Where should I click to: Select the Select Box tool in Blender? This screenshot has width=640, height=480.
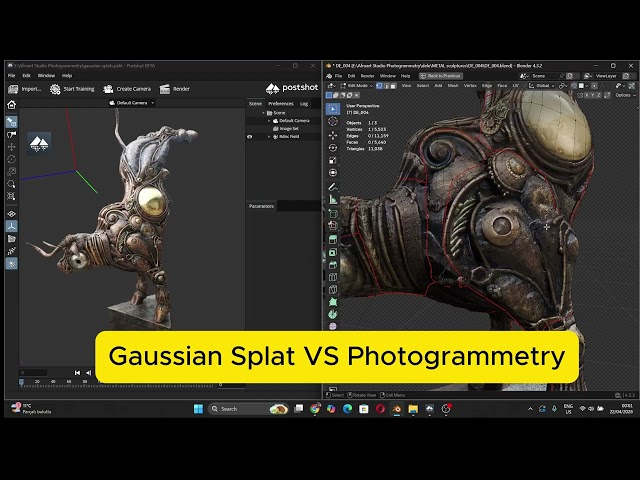pyautogui.click(x=333, y=109)
